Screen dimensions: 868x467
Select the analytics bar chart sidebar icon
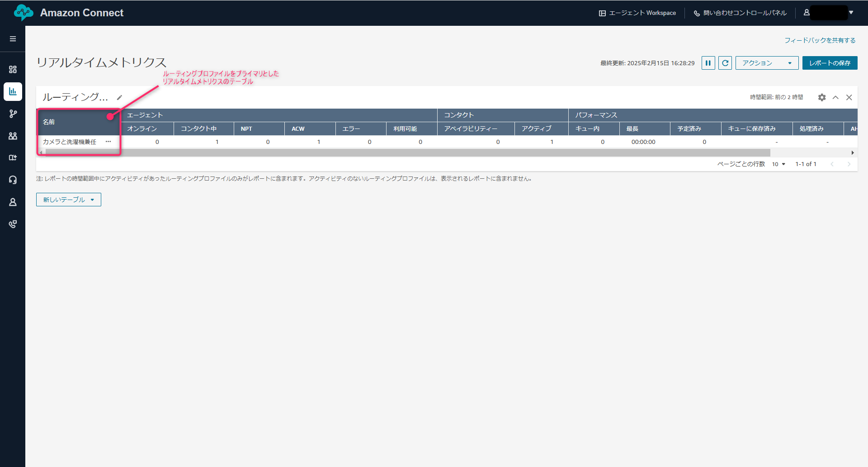(x=13, y=91)
